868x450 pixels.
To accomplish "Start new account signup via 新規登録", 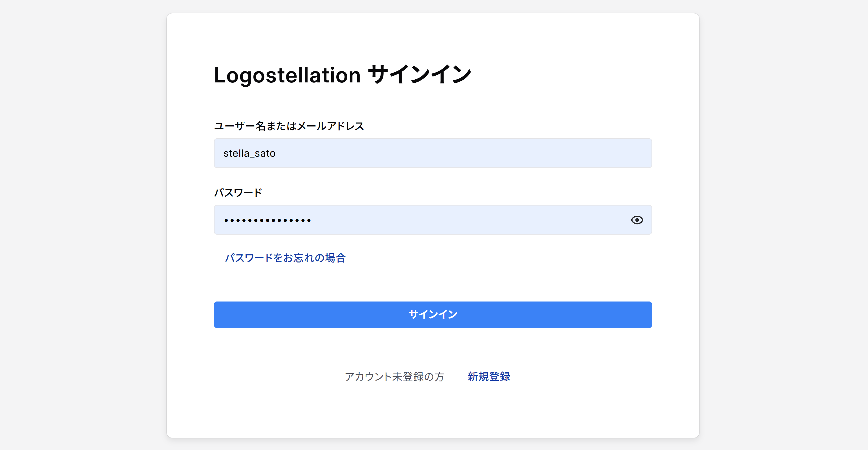I will pyautogui.click(x=489, y=377).
